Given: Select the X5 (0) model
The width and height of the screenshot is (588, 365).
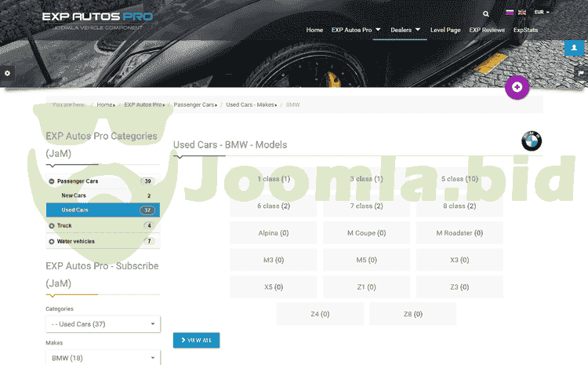Looking at the screenshot, I should [x=274, y=287].
